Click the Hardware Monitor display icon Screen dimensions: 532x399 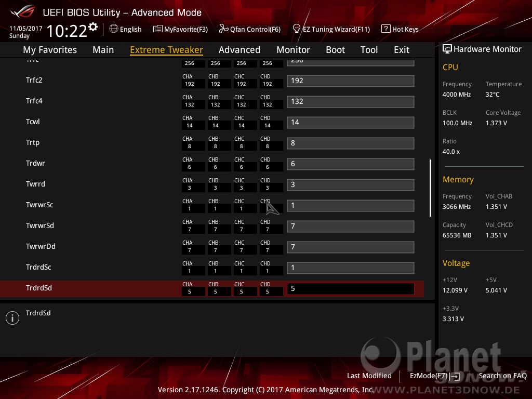447,49
